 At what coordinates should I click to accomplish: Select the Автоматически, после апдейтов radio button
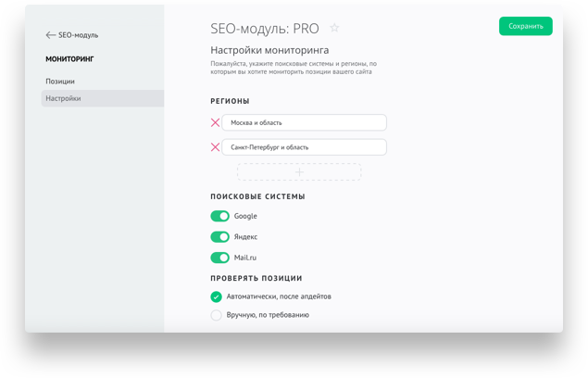(216, 296)
